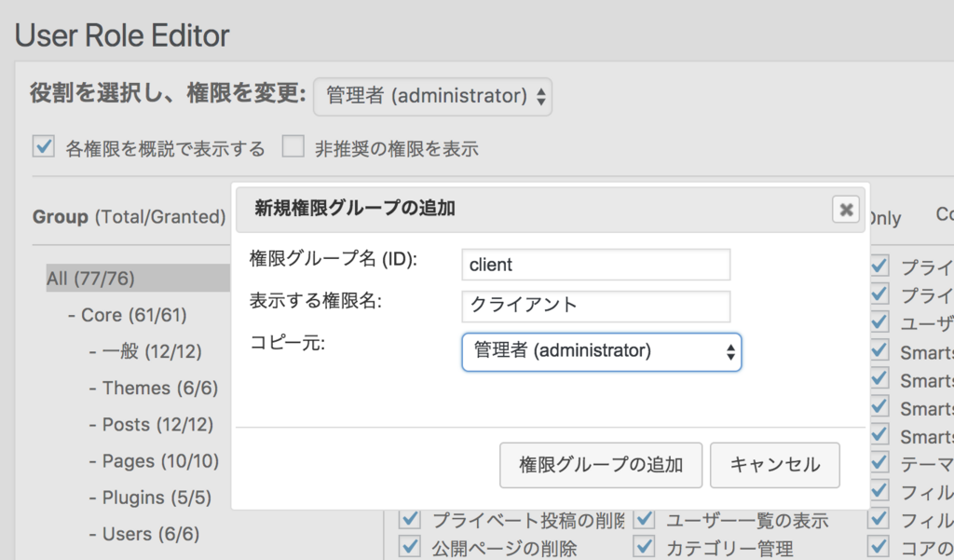Uncheck the プライベート投稿の削除 capability
The height and width of the screenshot is (560, 954).
point(410,519)
